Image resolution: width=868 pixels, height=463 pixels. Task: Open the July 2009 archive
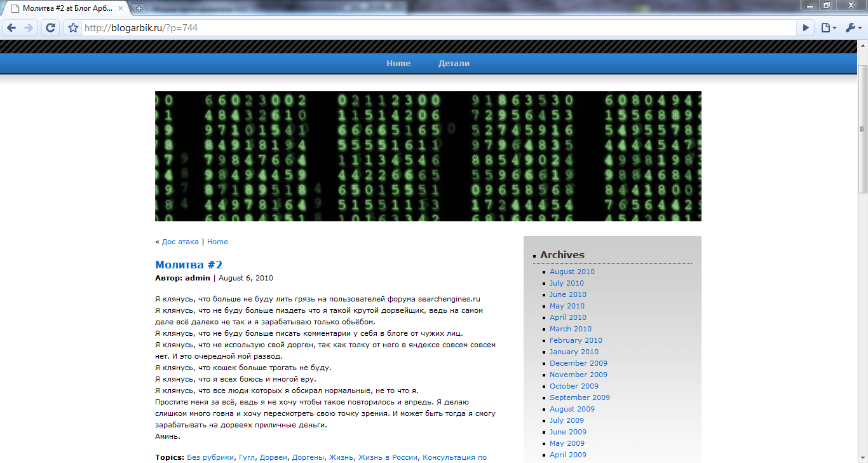tap(567, 420)
